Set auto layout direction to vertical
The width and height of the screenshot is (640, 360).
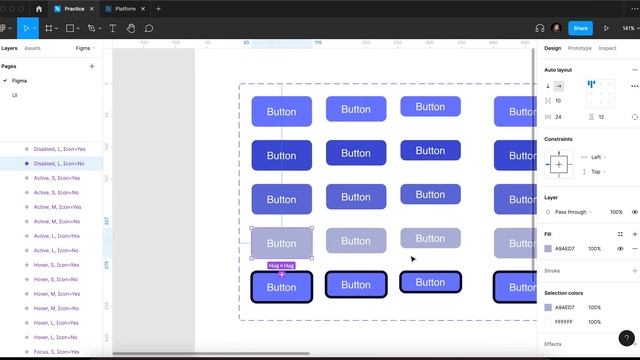click(548, 86)
